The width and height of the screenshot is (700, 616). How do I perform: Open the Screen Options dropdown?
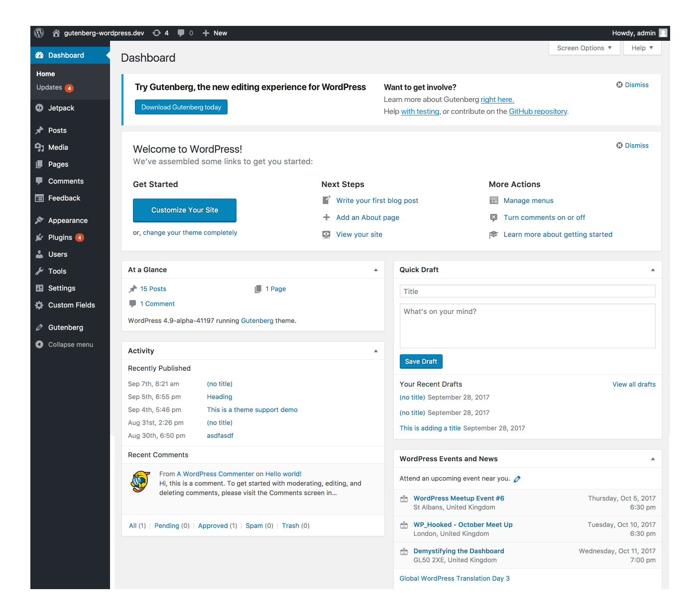[584, 48]
